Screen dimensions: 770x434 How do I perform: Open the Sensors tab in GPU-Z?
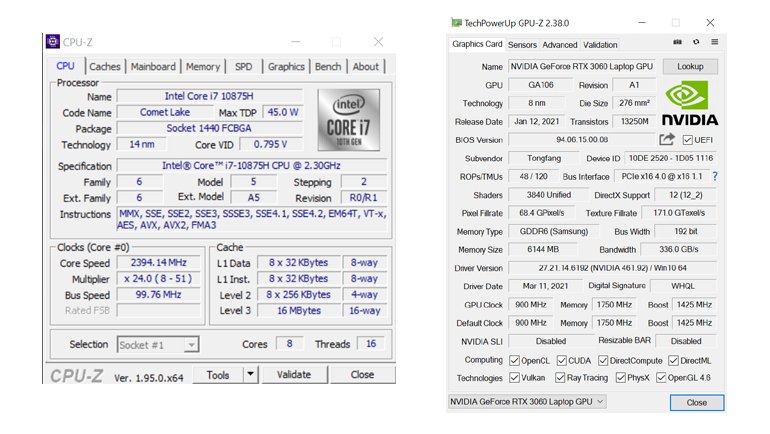(x=522, y=45)
